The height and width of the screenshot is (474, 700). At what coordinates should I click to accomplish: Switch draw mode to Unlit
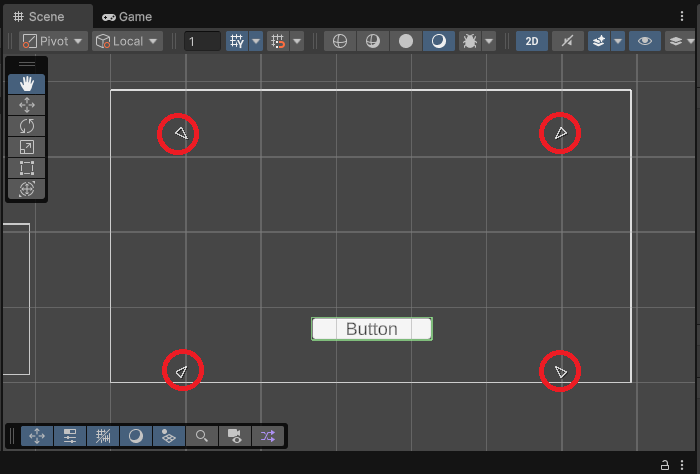click(406, 42)
